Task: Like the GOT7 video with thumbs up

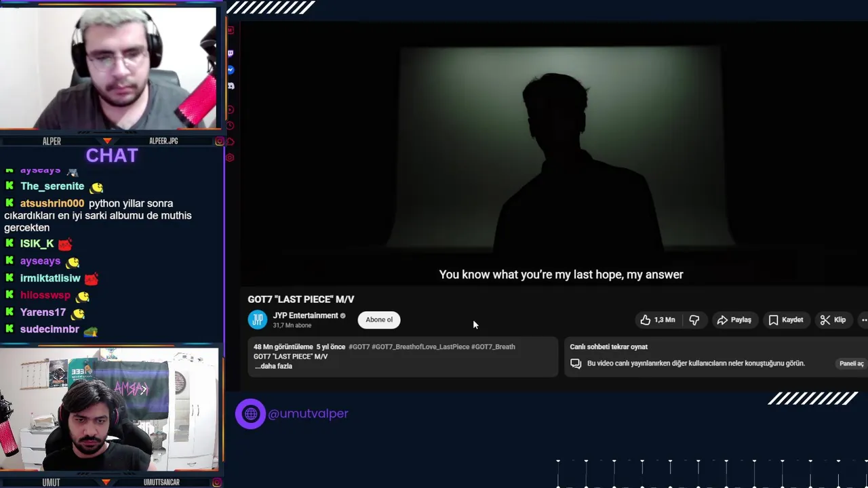Action: point(657,320)
